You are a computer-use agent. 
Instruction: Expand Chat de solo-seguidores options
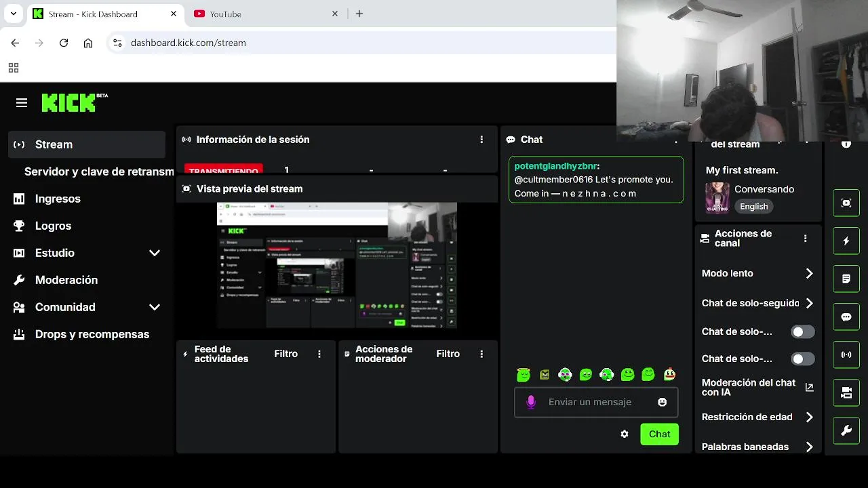click(809, 303)
